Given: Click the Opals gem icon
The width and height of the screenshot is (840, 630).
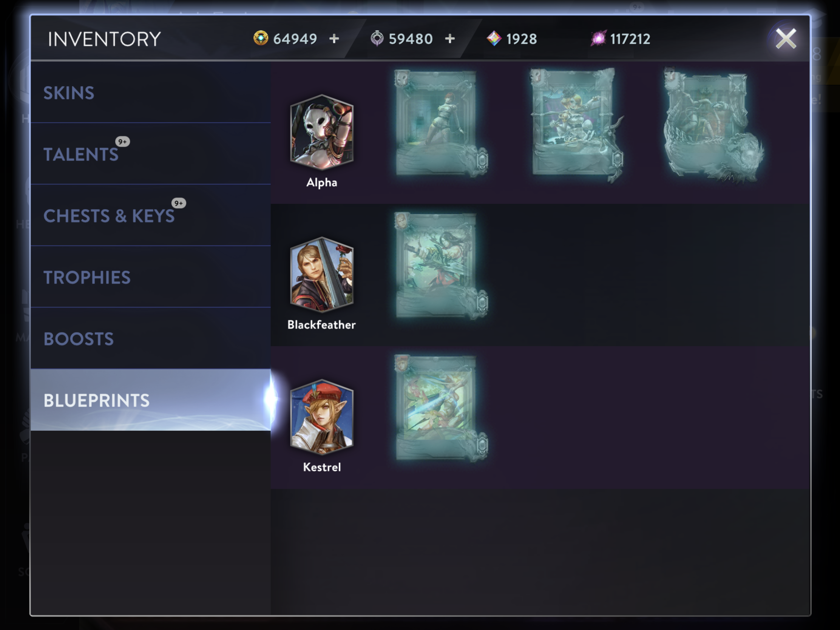Looking at the screenshot, I should (x=494, y=39).
